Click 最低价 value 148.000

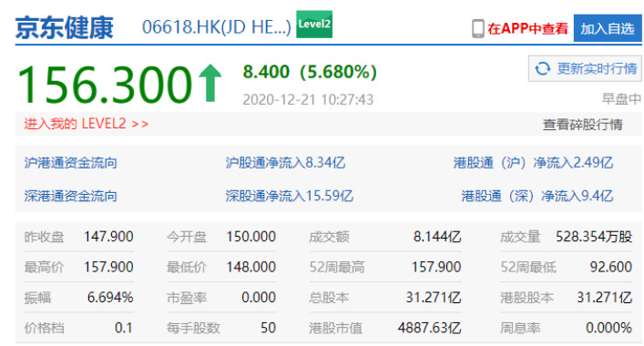pos(250,267)
